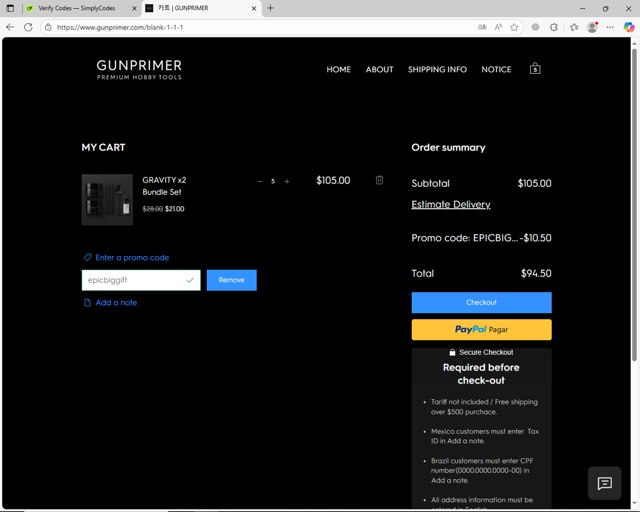640x512 pixels.
Task: Click the promo code discount -$10.50
Action: (x=536, y=238)
